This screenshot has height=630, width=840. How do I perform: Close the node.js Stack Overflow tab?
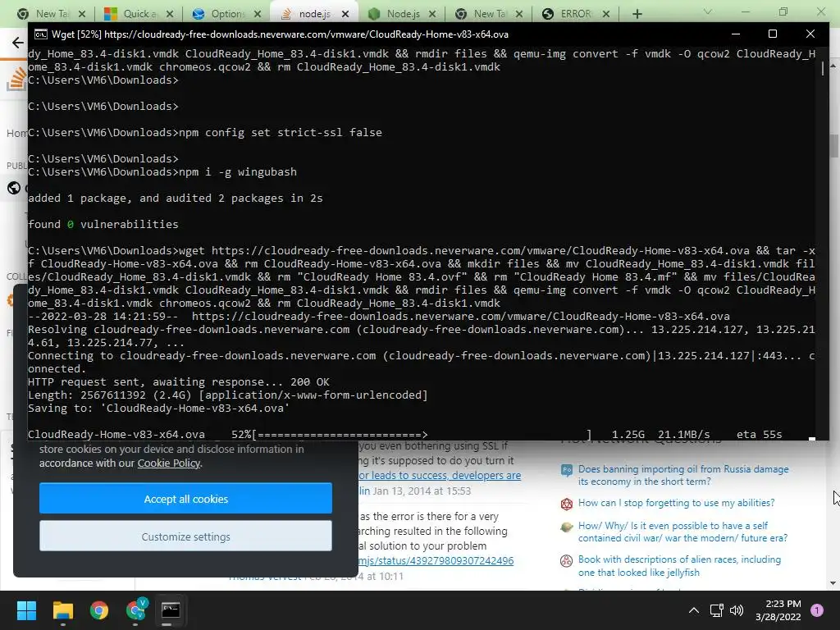(345, 14)
